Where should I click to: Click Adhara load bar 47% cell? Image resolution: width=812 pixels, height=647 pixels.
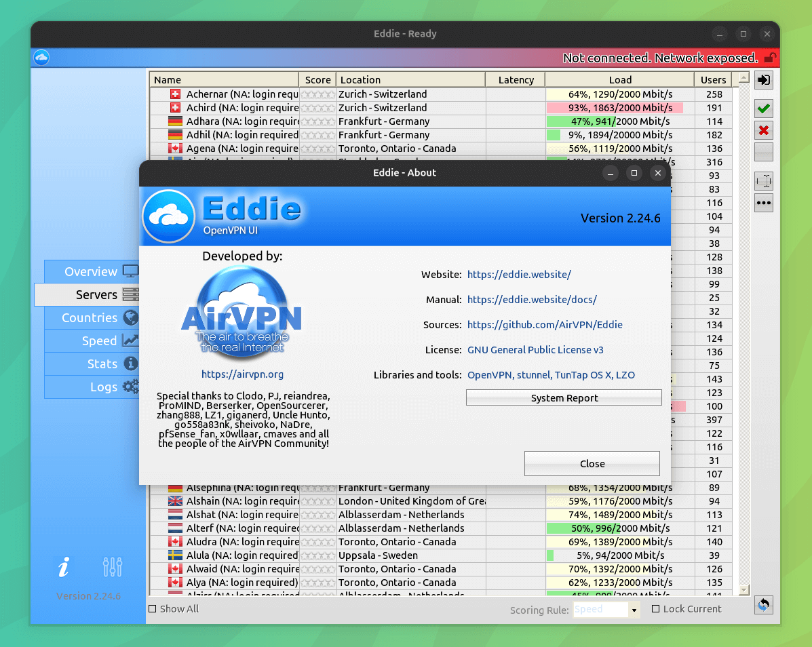tap(620, 121)
